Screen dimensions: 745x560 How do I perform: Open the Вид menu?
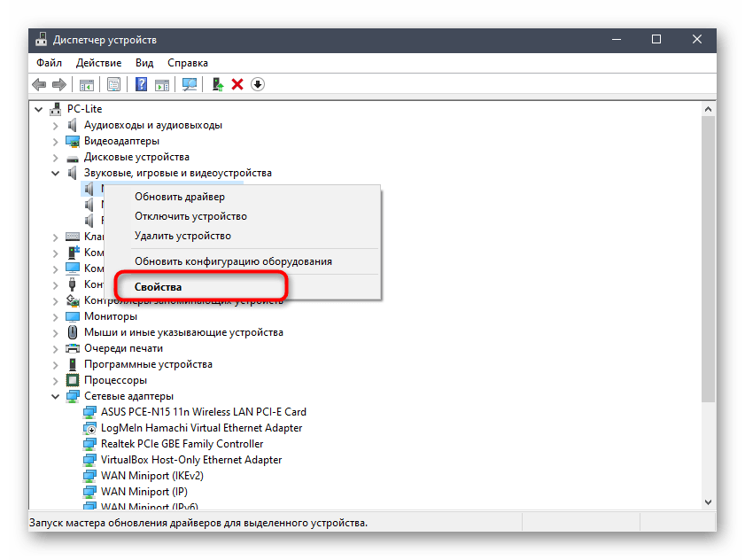pos(144,63)
